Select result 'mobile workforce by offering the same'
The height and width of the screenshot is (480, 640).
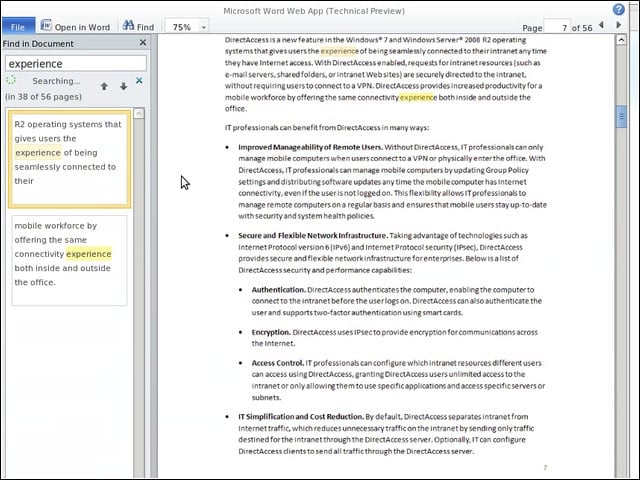[x=69, y=260]
